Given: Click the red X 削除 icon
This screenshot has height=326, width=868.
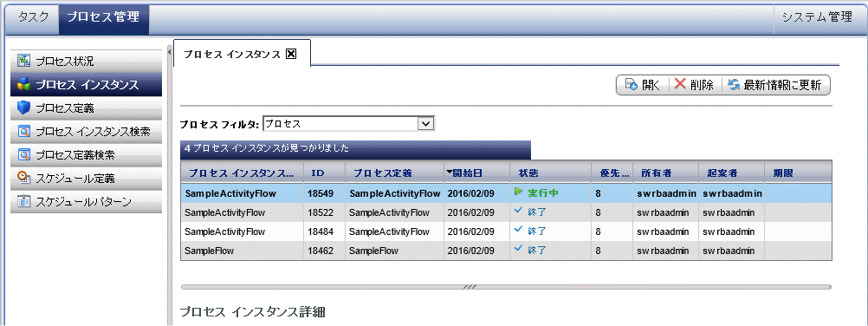Looking at the screenshot, I should click(x=680, y=84).
